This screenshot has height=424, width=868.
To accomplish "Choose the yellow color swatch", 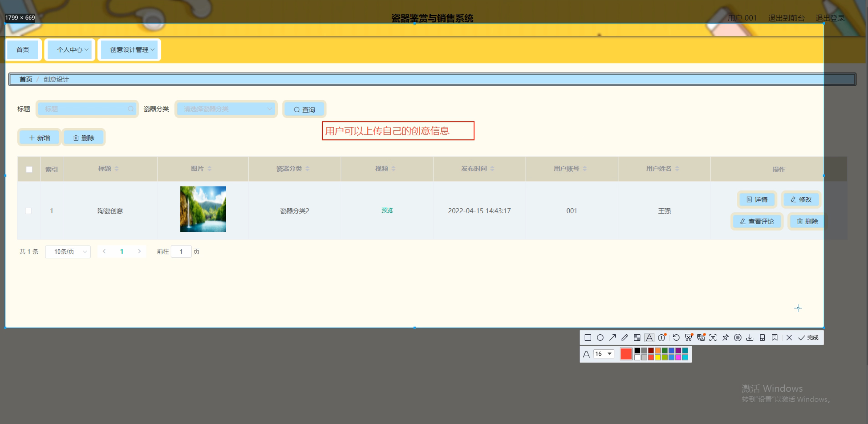I will pyautogui.click(x=658, y=357).
